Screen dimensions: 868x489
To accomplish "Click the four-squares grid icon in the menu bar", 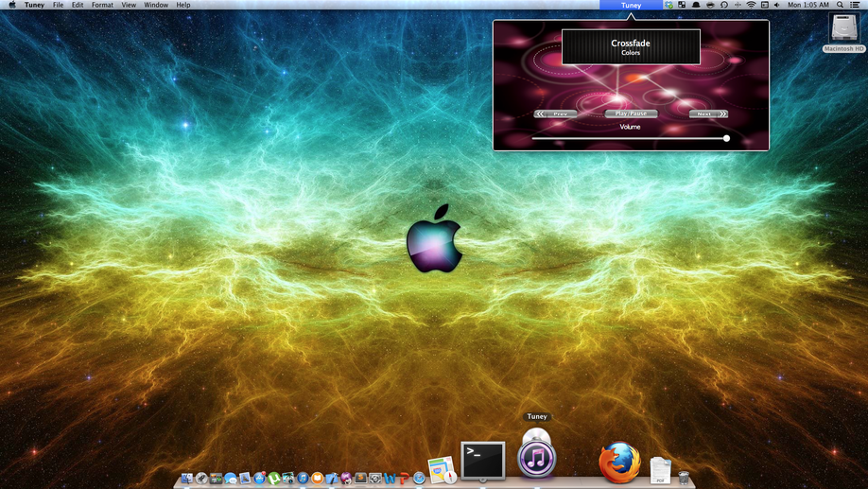I will coord(682,5).
